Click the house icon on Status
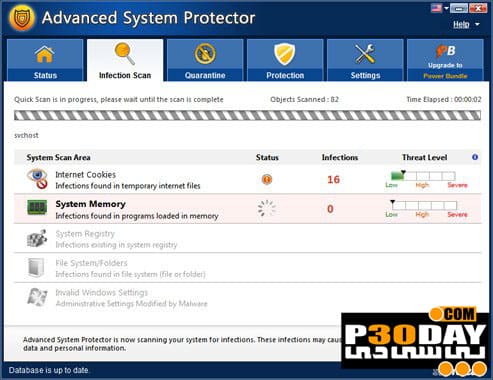The height and width of the screenshot is (380, 493). pos(45,54)
